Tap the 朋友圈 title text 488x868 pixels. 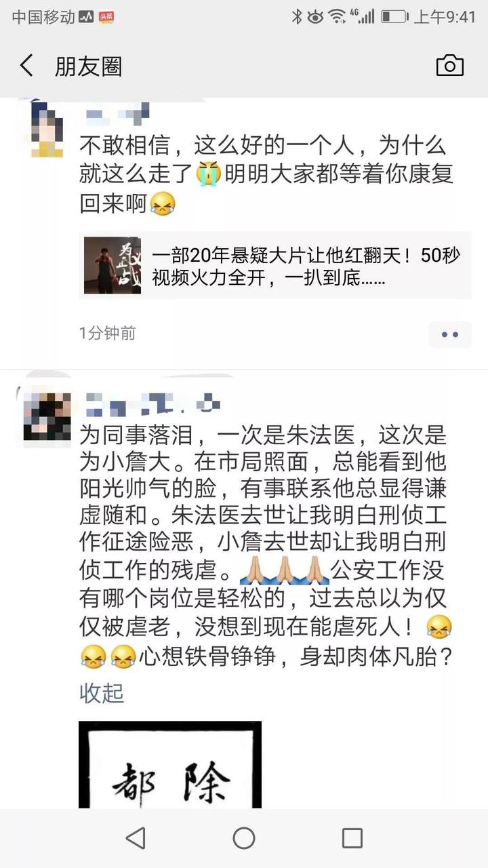pos(88,66)
